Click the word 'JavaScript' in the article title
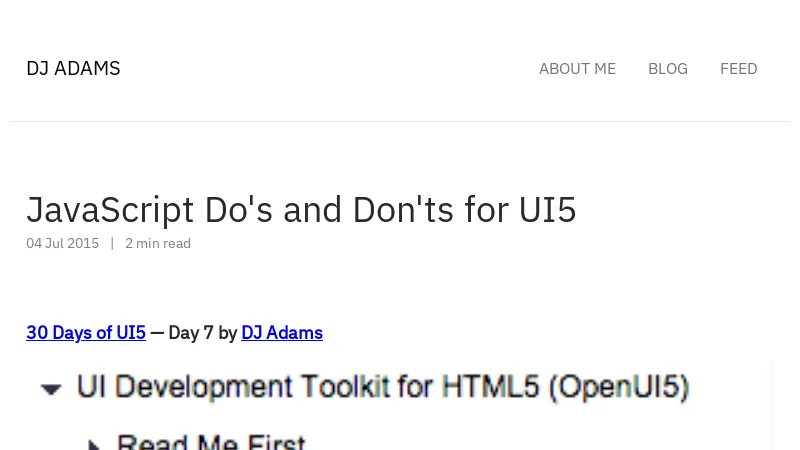 click(110, 210)
